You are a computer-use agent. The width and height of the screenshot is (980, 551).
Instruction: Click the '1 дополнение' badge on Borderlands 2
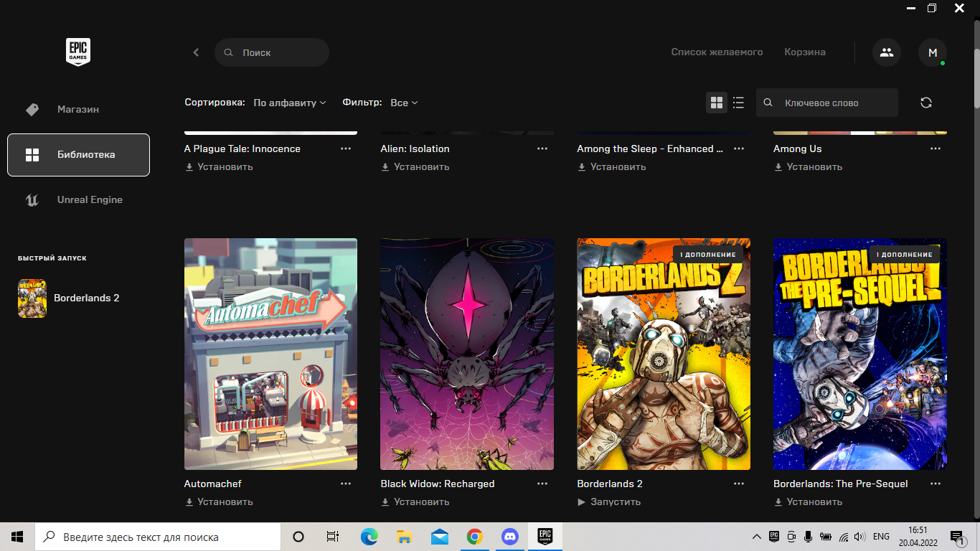707,255
